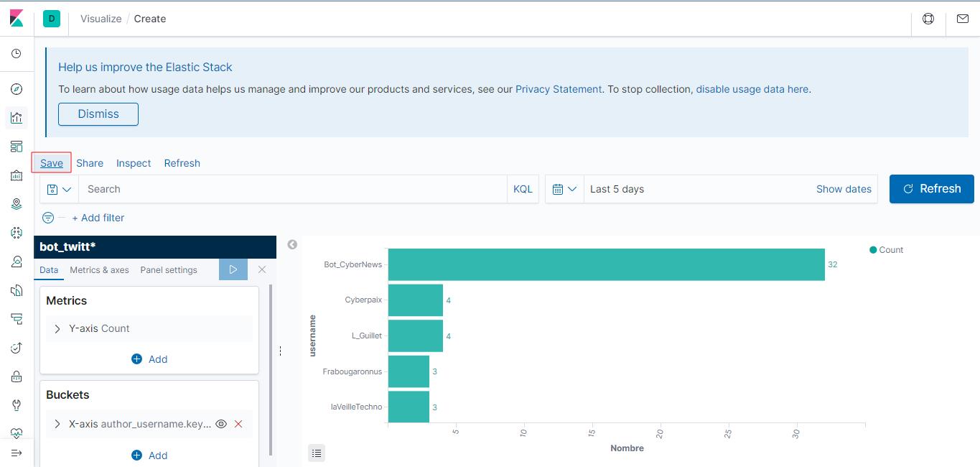Open the help menu icon
Screen dimensions: 980x467
coord(928,19)
